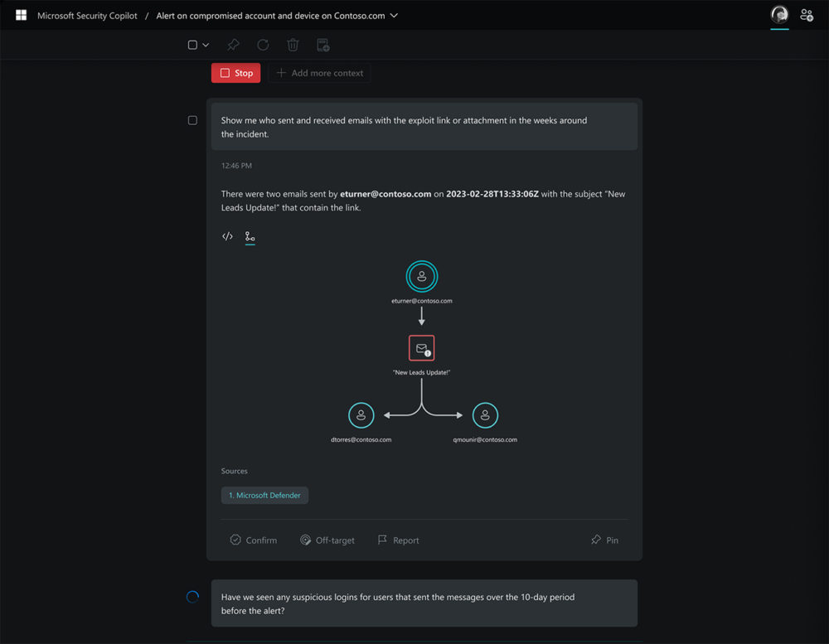Click the suspicious logins prompt text
Image resolution: width=829 pixels, height=644 pixels.
click(x=398, y=604)
